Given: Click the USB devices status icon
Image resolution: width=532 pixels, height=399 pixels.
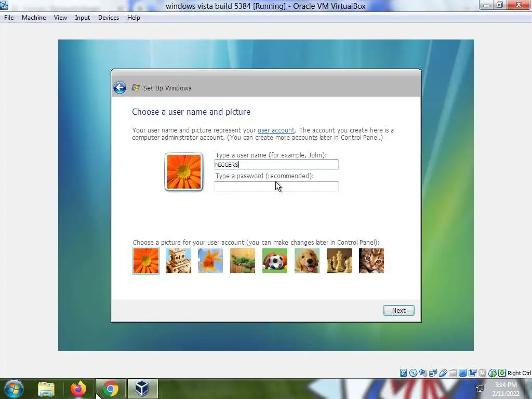Looking at the screenshot, I should [443, 373].
